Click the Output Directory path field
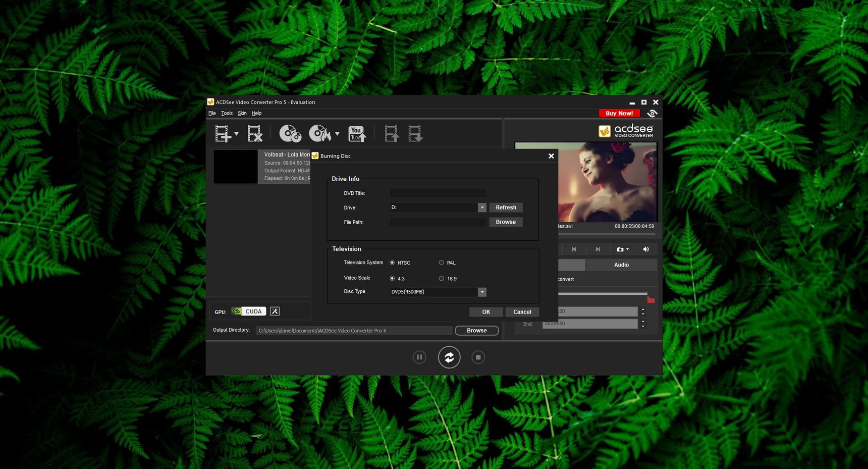868x469 pixels. click(x=354, y=331)
